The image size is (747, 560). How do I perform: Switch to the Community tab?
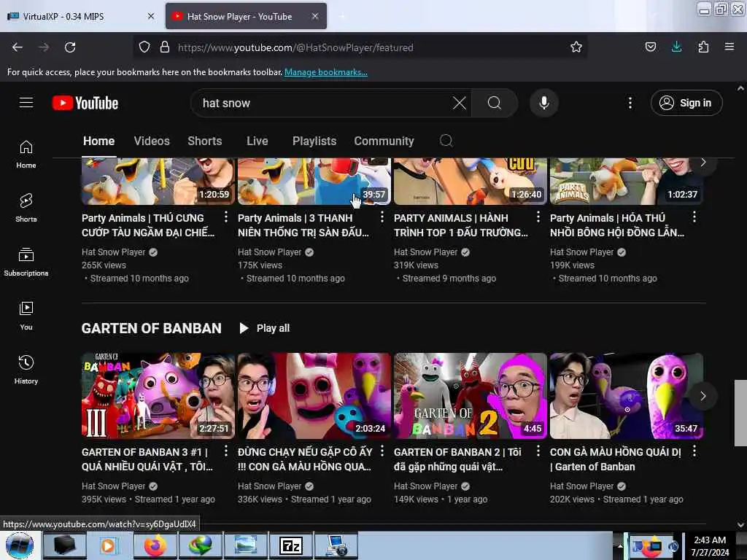384,141
